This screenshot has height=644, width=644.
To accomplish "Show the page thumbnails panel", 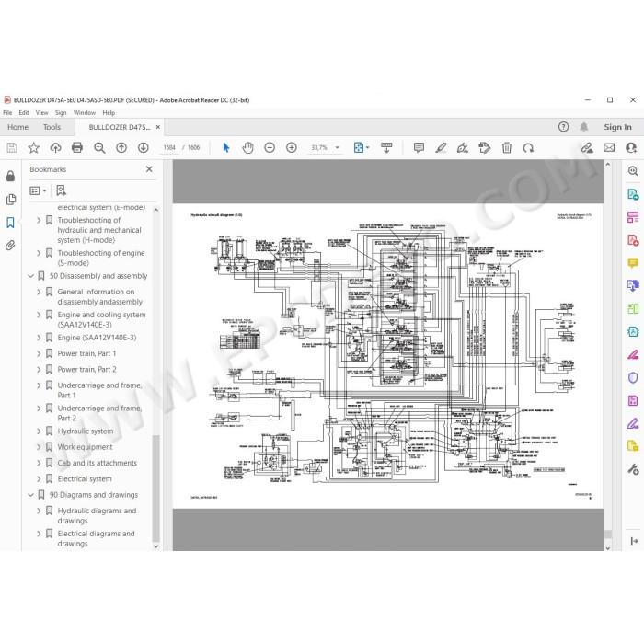I will pyautogui.click(x=11, y=200).
